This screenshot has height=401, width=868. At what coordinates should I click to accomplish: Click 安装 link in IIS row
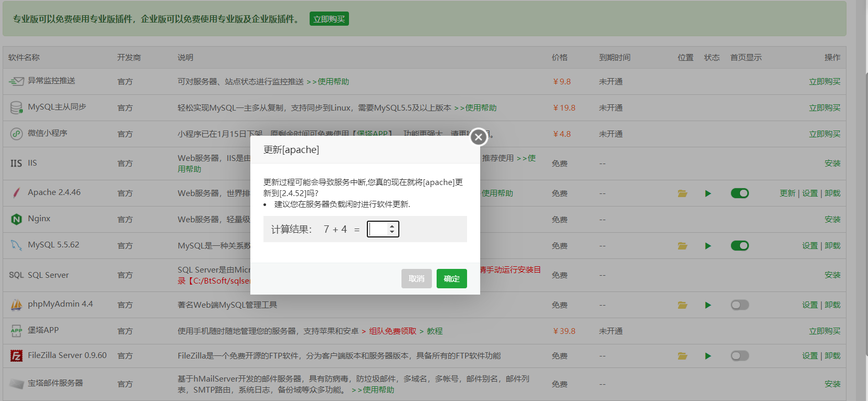[832, 164]
